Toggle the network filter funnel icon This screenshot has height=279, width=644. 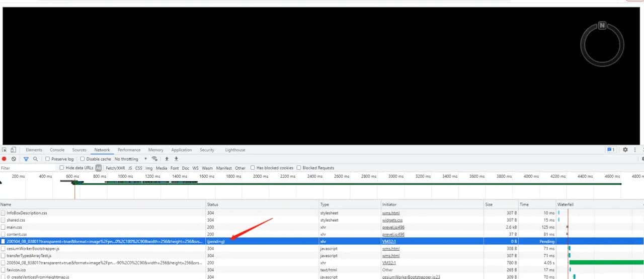click(26, 159)
